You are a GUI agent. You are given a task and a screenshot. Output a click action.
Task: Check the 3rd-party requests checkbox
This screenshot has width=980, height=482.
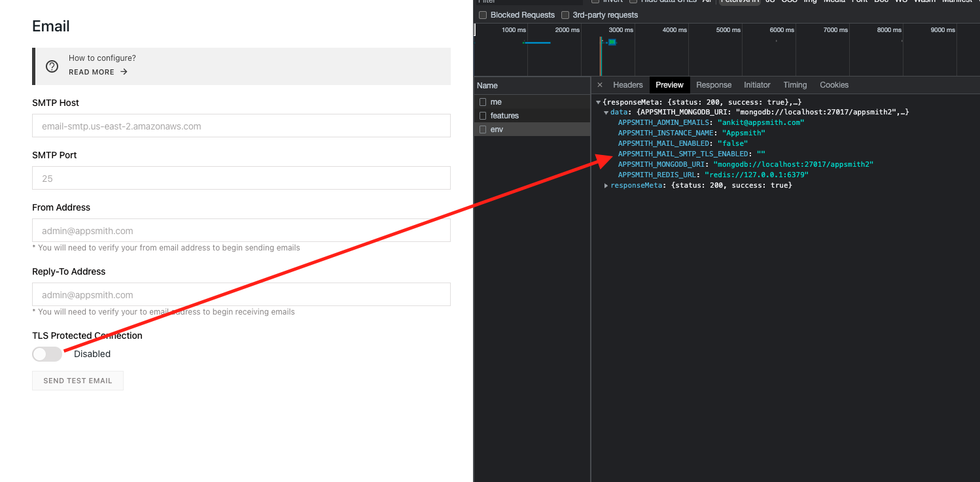[x=565, y=14]
